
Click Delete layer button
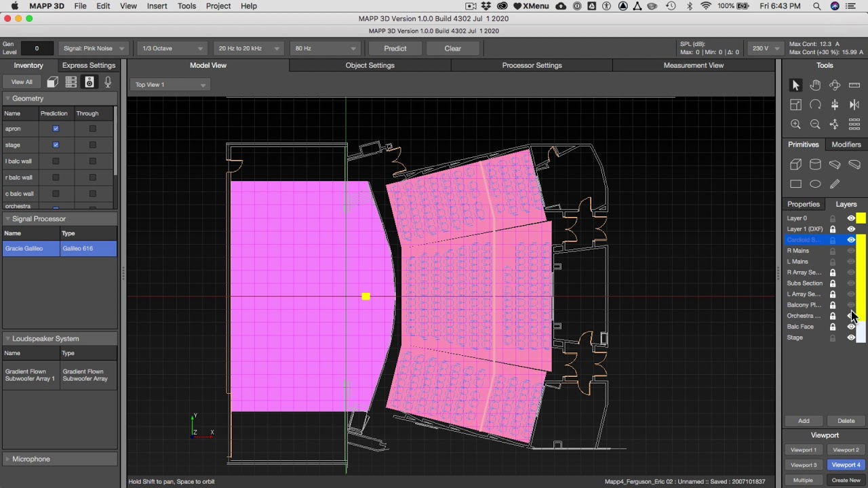(x=846, y=421)
